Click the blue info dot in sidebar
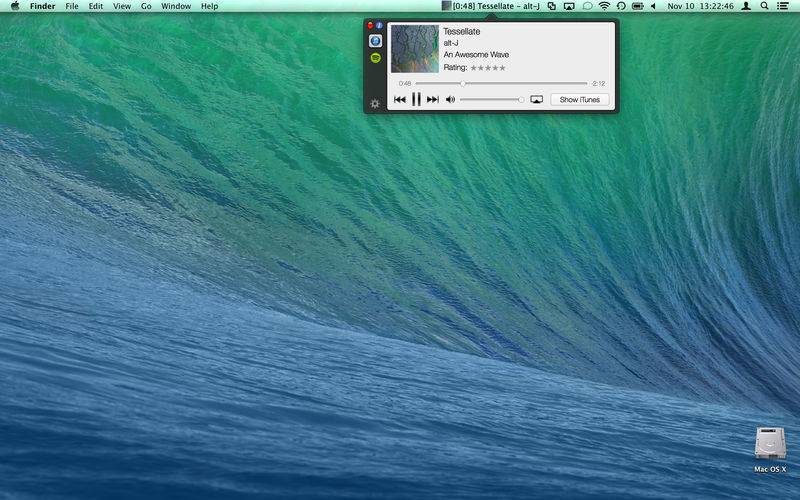Image resolution: width=800 pixels, height=500 pixels. pyautogui.click(x=379, y=25)
